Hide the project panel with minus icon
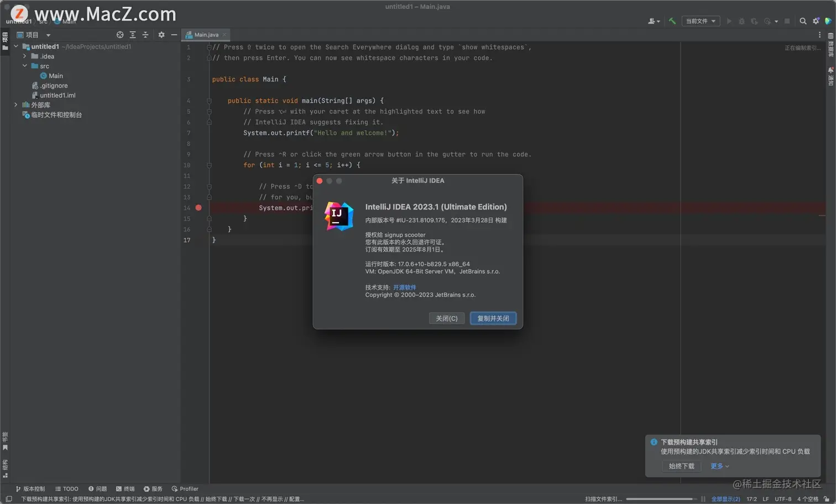The image size is (836, 504). (174, 34)
